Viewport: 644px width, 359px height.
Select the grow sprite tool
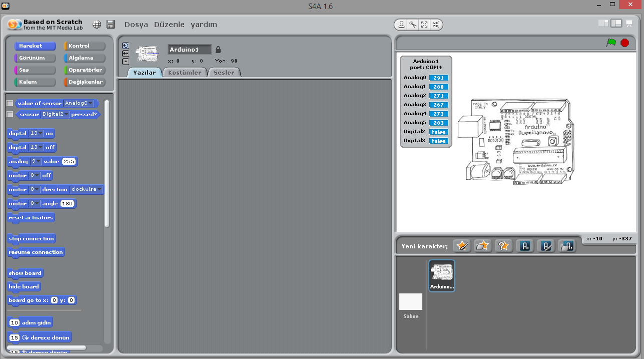tap(424, 24)
